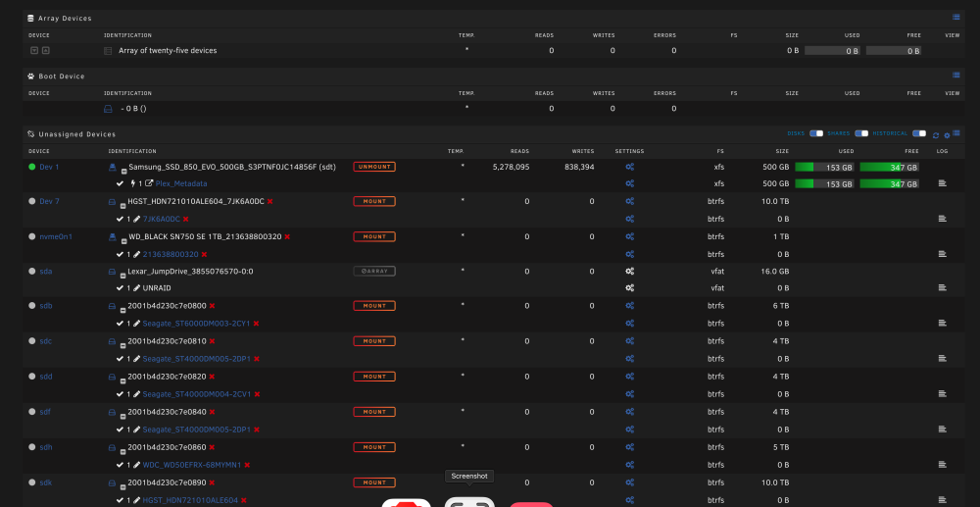Viewport: 980px width, 507px height.
Task: View log icon for Plex_Metadata partition
Action: pos(943,183)
